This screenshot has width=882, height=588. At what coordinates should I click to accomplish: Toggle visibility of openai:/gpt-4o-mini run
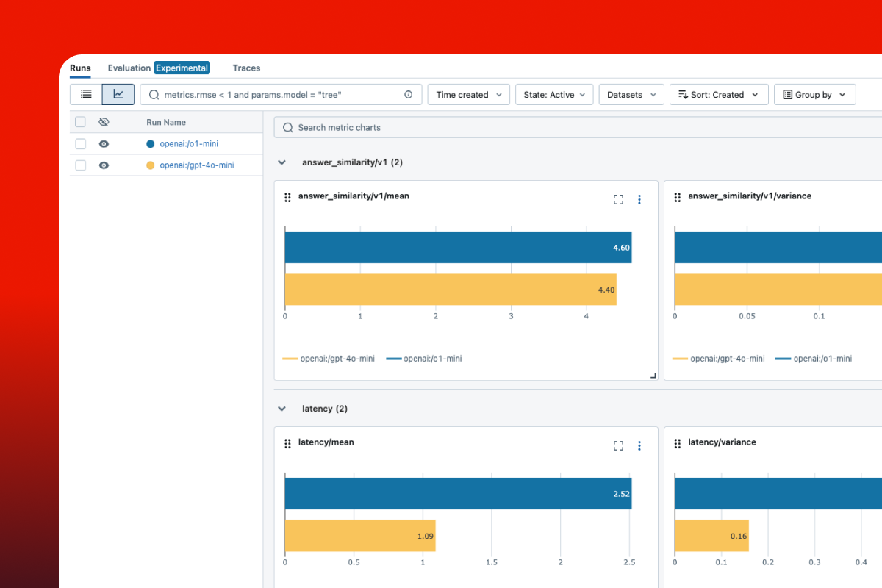click(104, 165)
